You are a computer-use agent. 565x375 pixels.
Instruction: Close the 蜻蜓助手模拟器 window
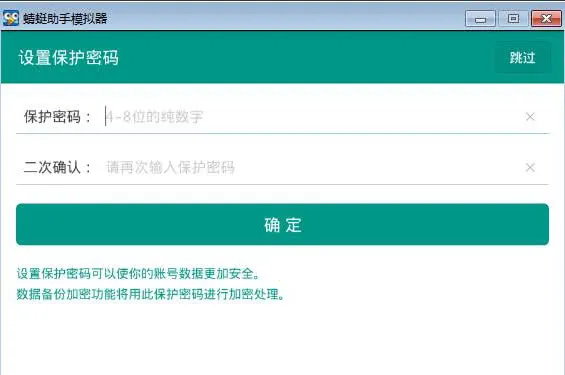[x=546, y=19]
